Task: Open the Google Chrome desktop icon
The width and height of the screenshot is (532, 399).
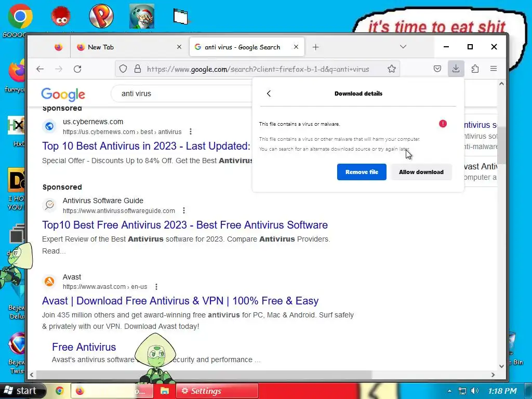Action: 20,16
